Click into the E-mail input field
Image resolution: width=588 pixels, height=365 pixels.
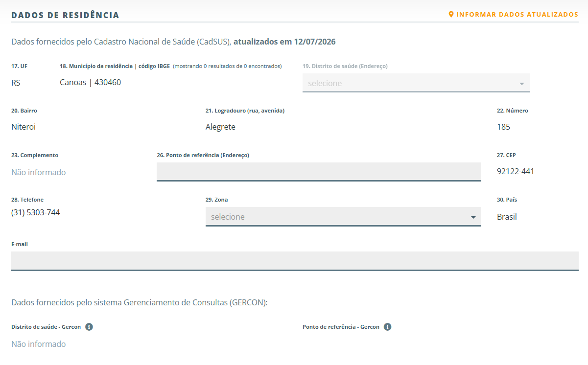295,261
